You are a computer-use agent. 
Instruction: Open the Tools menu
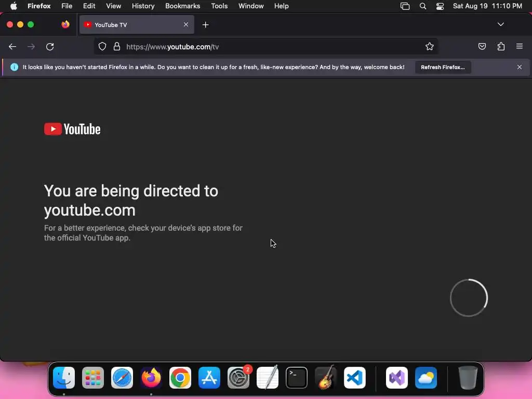[219, 6]
